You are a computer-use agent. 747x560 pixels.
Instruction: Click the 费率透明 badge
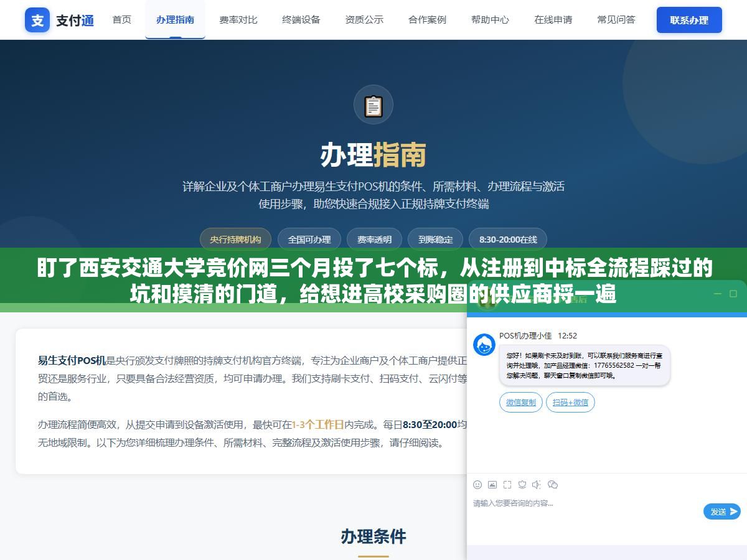(x=374, y=240)
